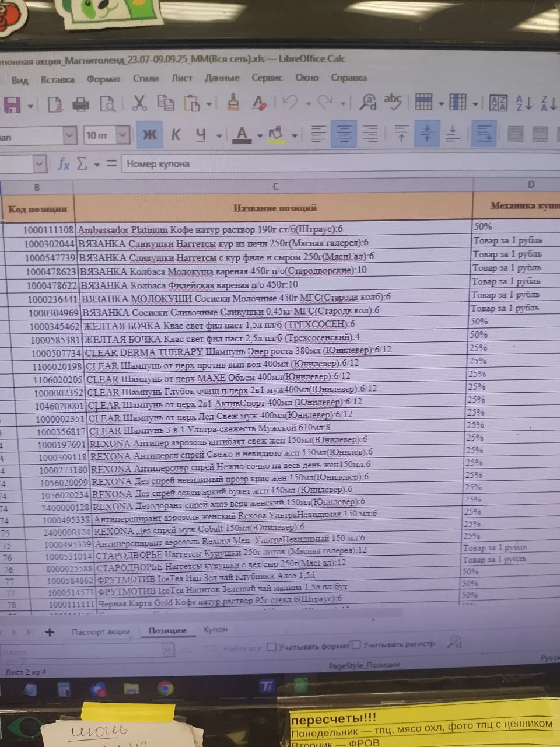Click the Align Bottom icon
The image size is (560, 747).
click(453, 134)
